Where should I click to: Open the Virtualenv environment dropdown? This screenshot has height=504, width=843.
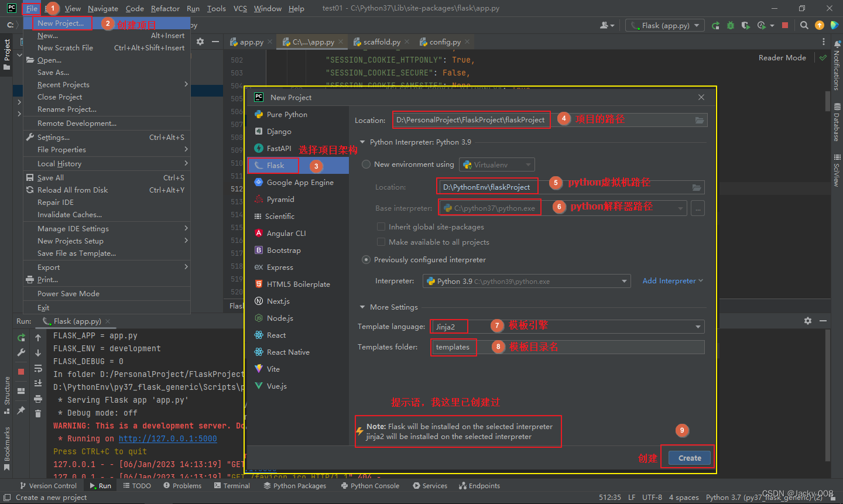497,165
